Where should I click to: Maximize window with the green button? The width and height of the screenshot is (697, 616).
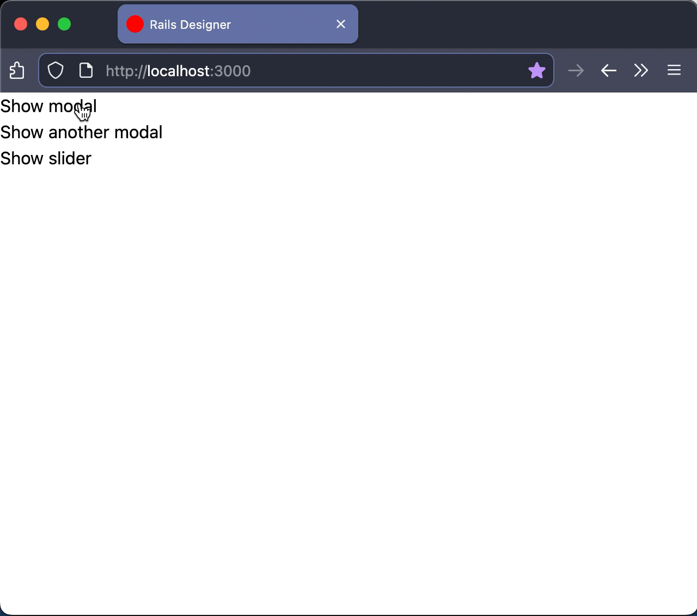point(64,24)
